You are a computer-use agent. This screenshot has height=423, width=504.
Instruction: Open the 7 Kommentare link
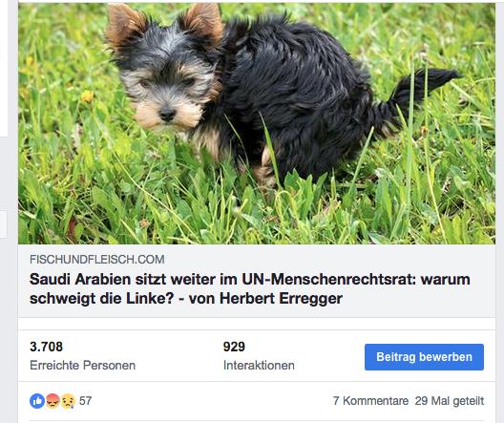(370, 401)
